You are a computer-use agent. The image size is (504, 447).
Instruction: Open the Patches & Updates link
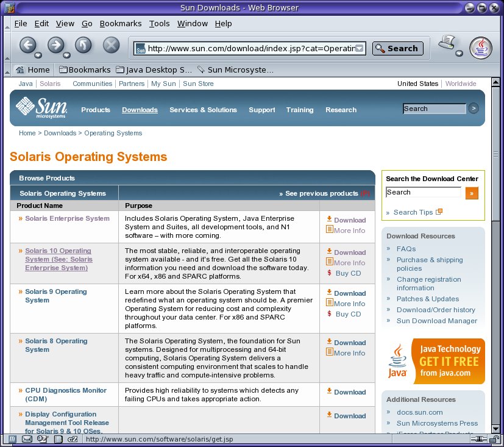pyautogui.click(x=427, y=299)
